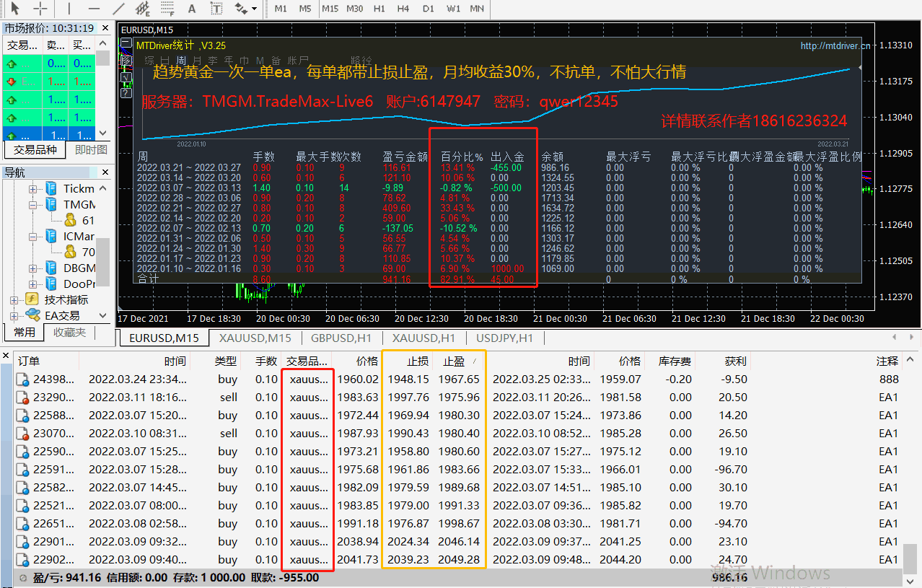Select the equidistant channel tool
This screenshot has width=922, height=588.
click(143, 9)
